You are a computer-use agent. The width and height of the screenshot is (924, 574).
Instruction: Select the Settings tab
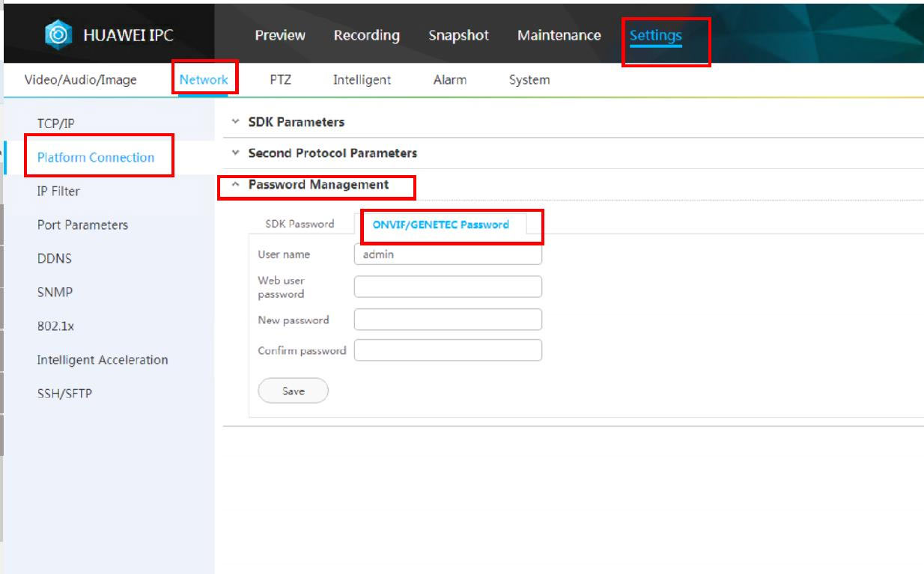pyautogui.click(x=656, y=35)
